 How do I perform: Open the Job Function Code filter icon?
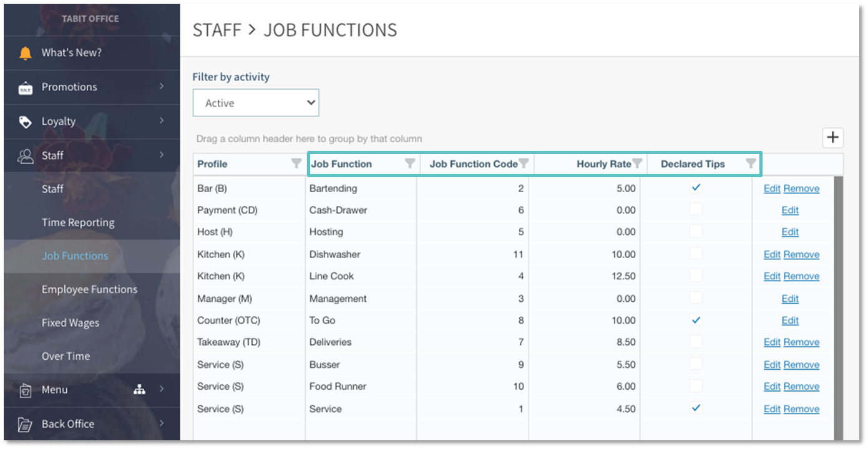(524, 164)
